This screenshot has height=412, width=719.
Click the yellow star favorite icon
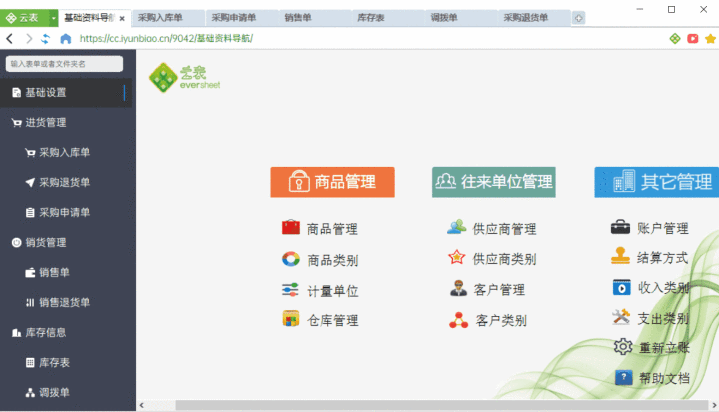click(x=710, y=39)
